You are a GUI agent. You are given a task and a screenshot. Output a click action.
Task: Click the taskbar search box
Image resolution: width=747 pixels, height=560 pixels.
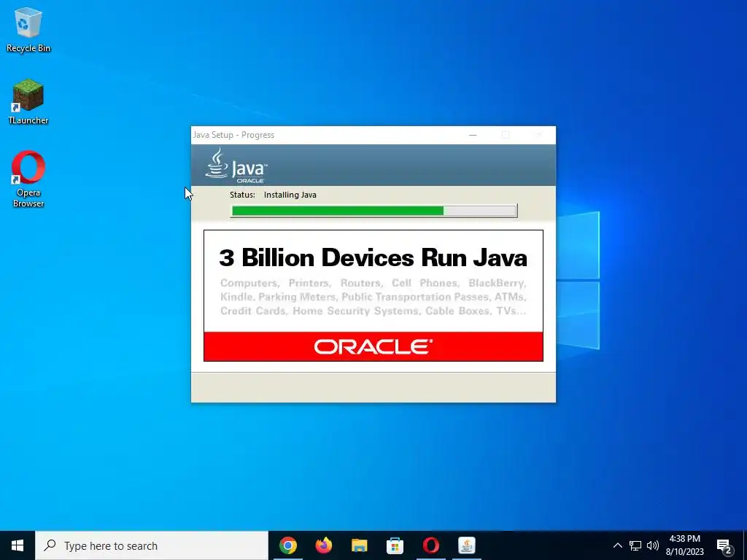[x=152, y=545]
